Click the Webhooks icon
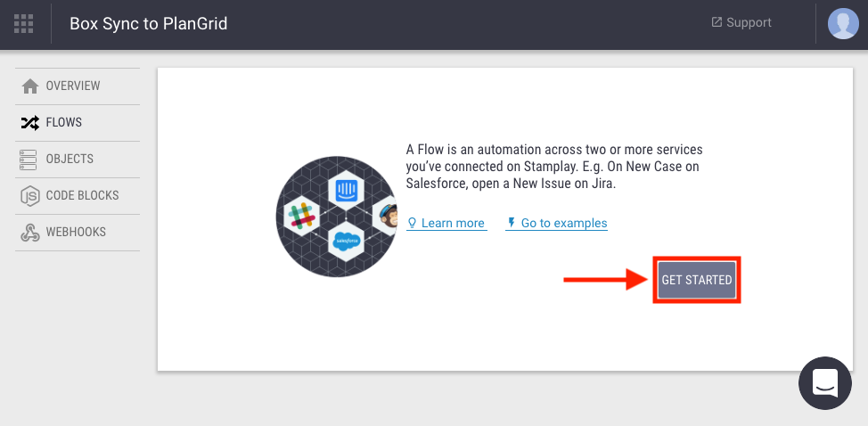The image size is (868, 426). tap(30, 233)
